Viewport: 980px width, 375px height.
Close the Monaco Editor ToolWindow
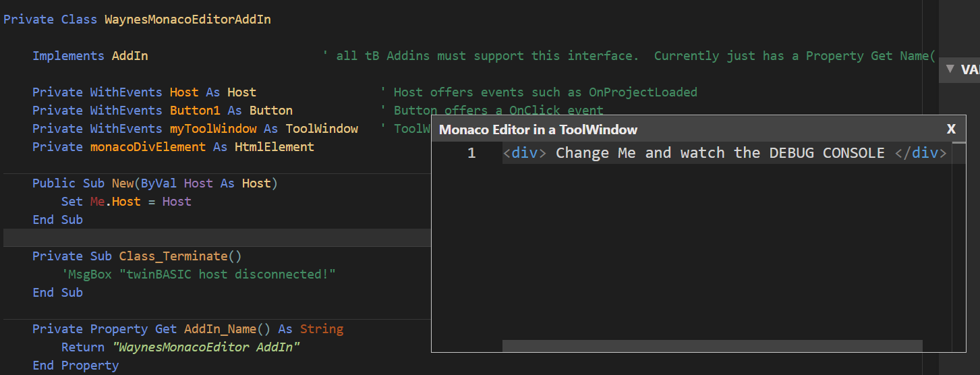[x=951, y=129]
